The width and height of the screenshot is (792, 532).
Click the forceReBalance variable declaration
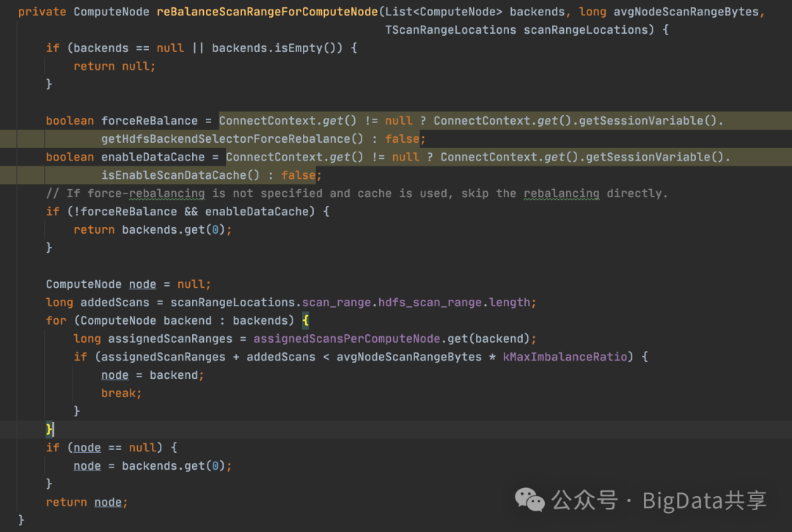[150, 121]
